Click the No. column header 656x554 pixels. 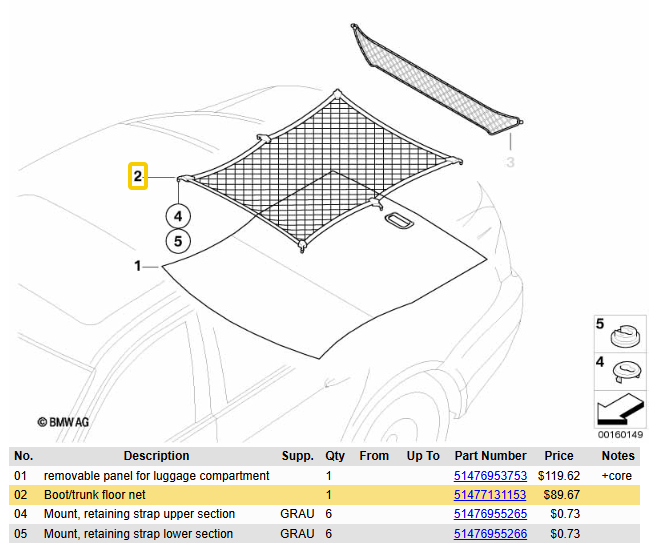(x=23, y=456)
